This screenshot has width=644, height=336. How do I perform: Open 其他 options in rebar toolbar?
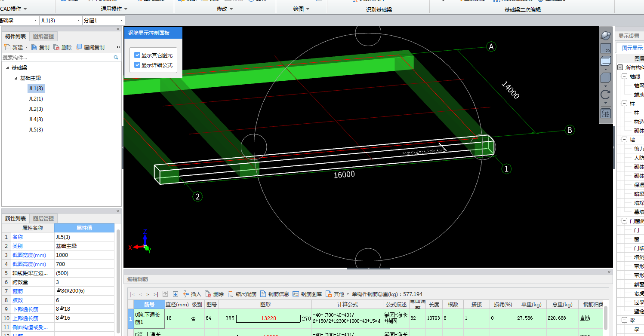tap(337, 294)
